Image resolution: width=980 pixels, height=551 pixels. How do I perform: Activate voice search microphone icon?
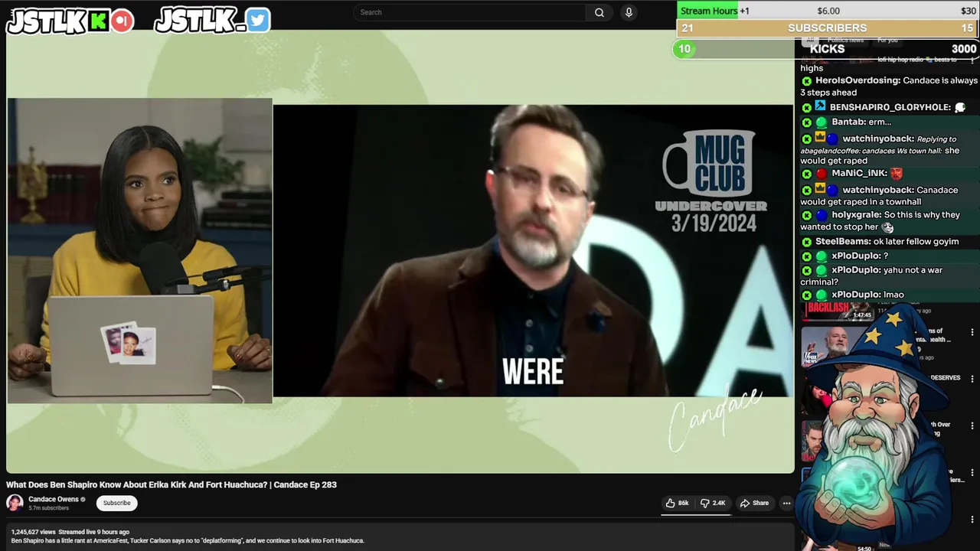point(629,12)
